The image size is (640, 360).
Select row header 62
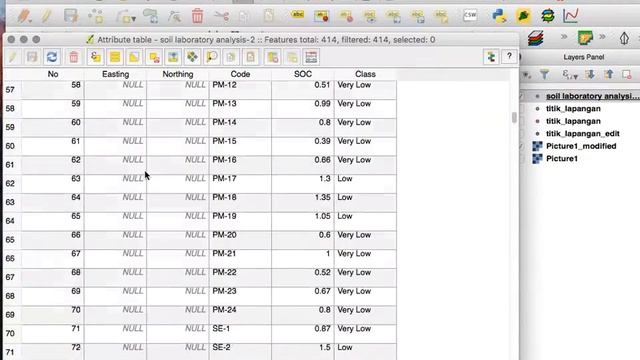click(x=11, y=183)
